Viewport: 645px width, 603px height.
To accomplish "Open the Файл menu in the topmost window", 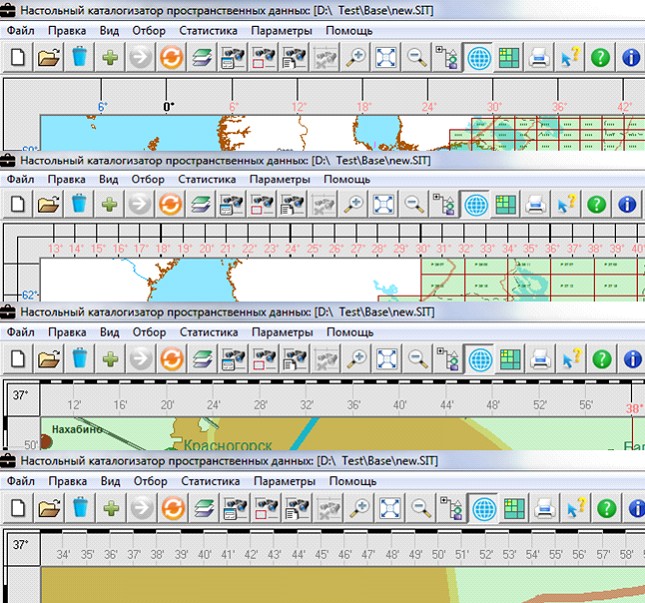I will click(x=22, y=30).
